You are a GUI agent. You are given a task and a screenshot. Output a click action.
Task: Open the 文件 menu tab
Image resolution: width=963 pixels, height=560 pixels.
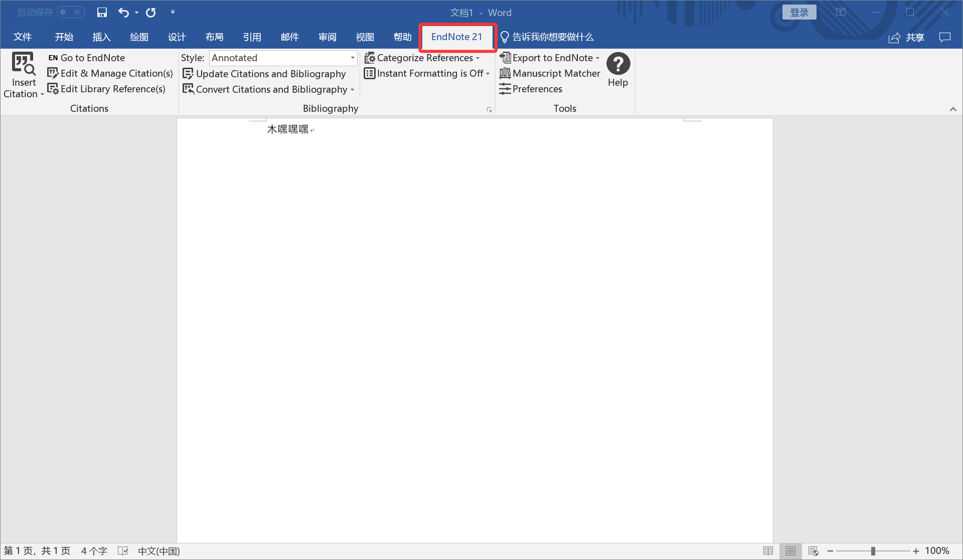pos(23,37)
